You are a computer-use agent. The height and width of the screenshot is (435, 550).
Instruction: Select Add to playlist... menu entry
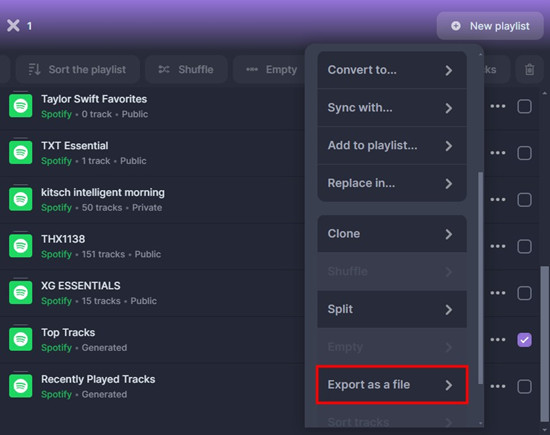pos(392,146)
